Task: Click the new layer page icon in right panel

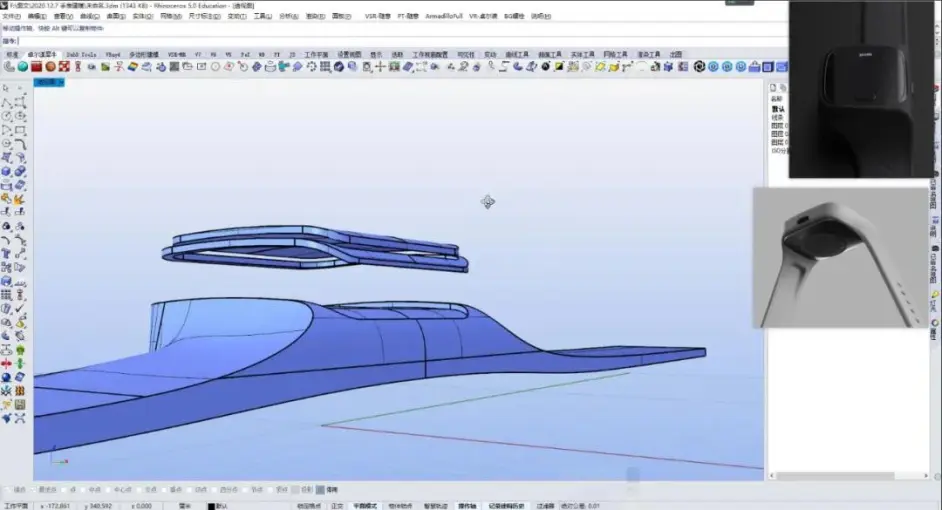Action: (x=773, y=88)
